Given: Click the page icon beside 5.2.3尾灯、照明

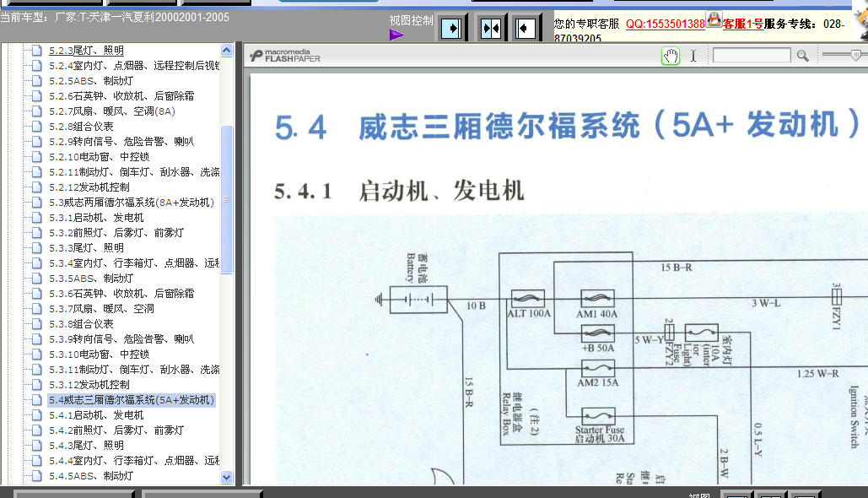Looking at the screenshot, I should (x=37, y=51).
